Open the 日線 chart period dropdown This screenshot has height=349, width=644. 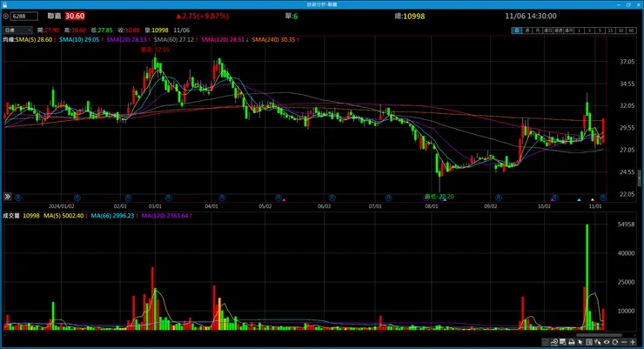point(17,30)
